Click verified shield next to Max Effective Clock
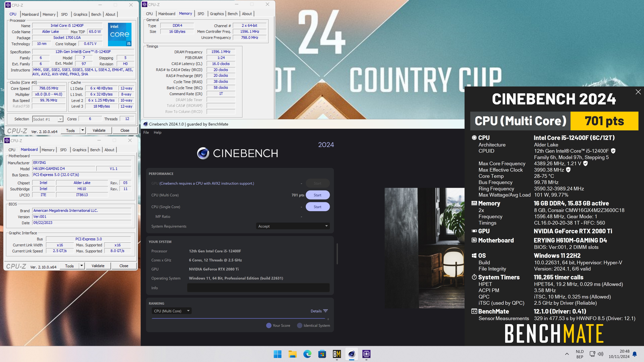 pyautogui.click(x=568, y=170)
